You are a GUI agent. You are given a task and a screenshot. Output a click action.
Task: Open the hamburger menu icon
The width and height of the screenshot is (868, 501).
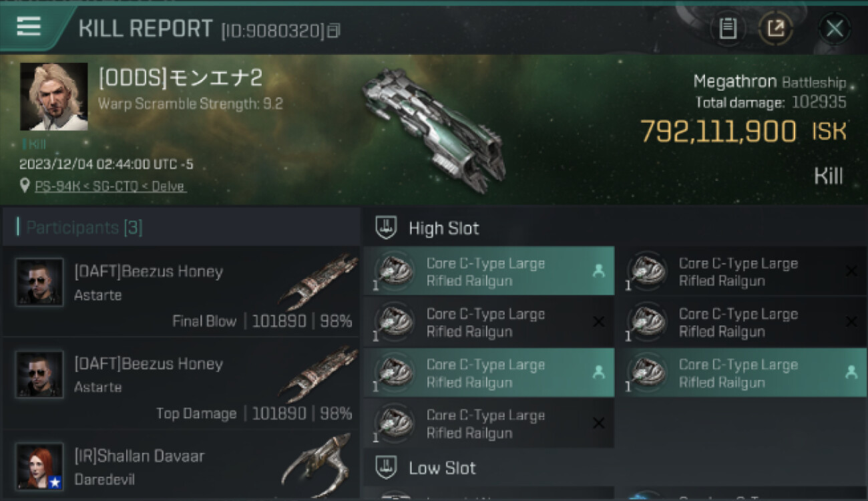(29, 27)
